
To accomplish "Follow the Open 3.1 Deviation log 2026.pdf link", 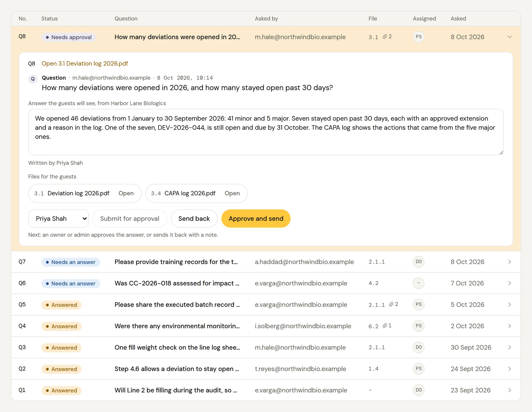I will [85, 63].
